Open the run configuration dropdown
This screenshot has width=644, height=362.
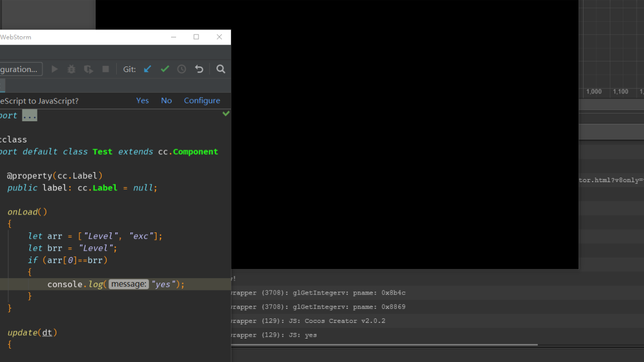coord(21,69)
